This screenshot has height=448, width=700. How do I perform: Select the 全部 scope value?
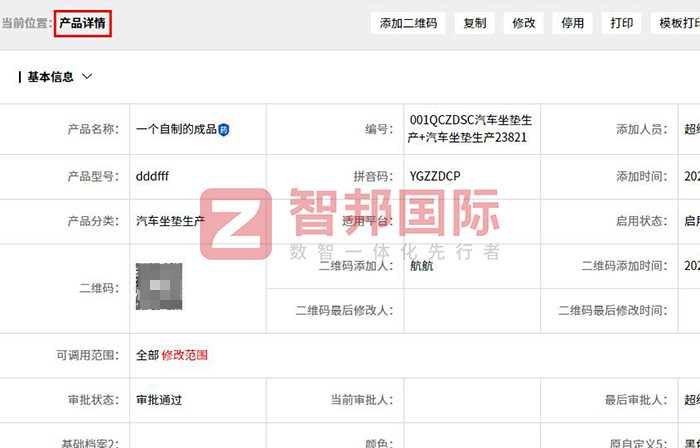coord(147,355)
